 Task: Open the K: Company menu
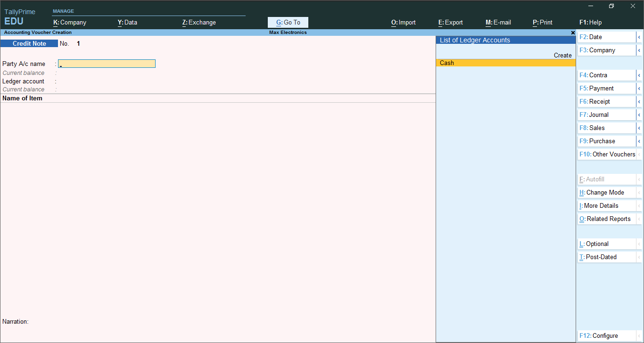[70, 22]
